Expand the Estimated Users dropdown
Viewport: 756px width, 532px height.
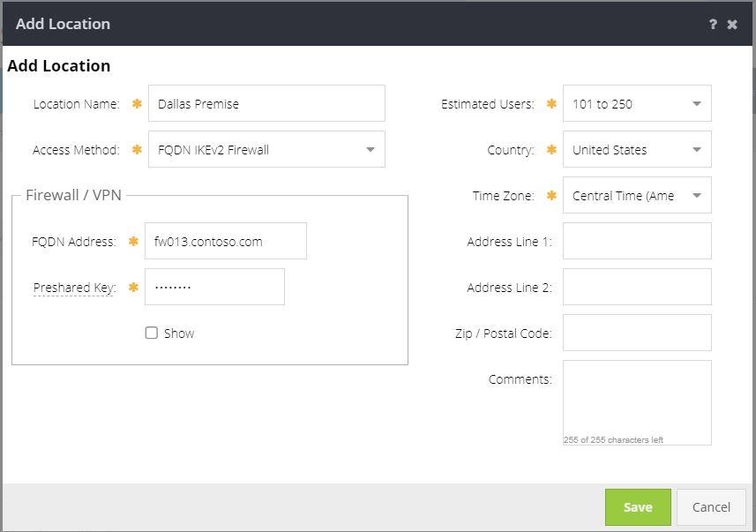tap(636, 104)
